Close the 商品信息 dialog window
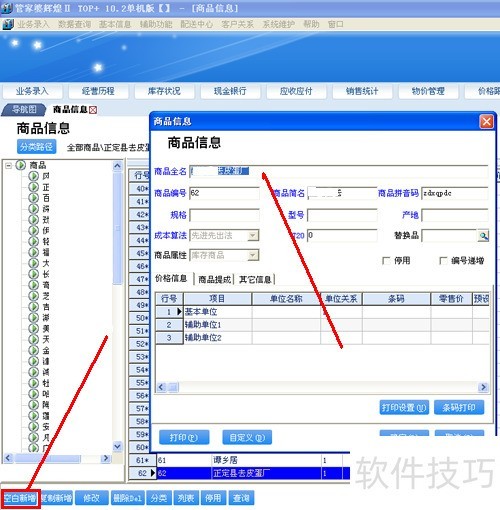Viewport: 500px width, 510px height. point(486,121)
